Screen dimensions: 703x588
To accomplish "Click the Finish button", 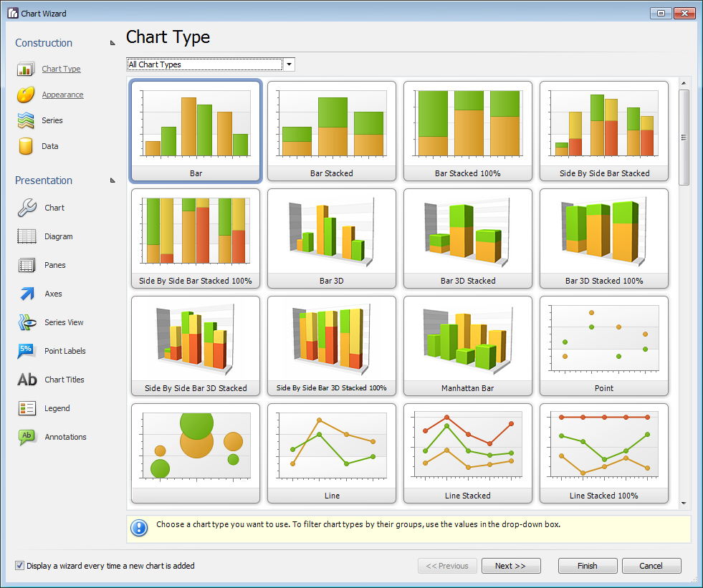I will pyautogui.click(x=588, y=566).
